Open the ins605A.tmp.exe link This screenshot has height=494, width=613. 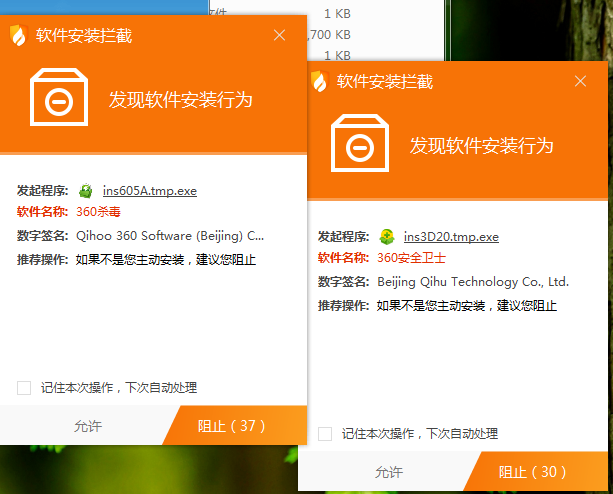coord(150,191)
